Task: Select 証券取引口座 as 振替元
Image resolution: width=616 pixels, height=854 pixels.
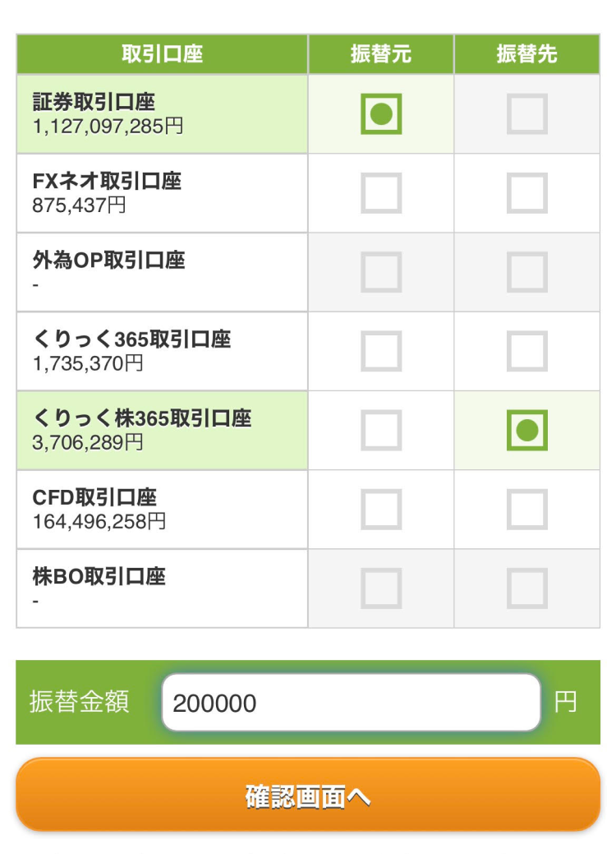Action: [381, 113]
